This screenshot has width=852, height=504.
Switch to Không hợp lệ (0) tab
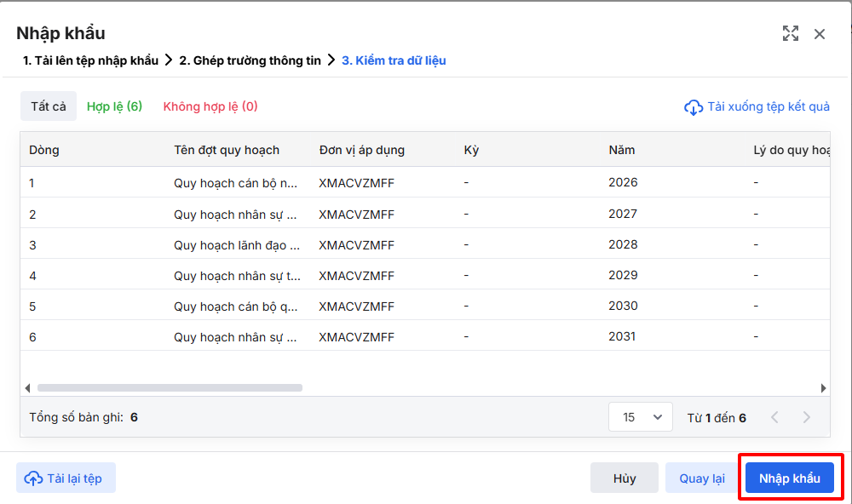(x=210, y=106)
